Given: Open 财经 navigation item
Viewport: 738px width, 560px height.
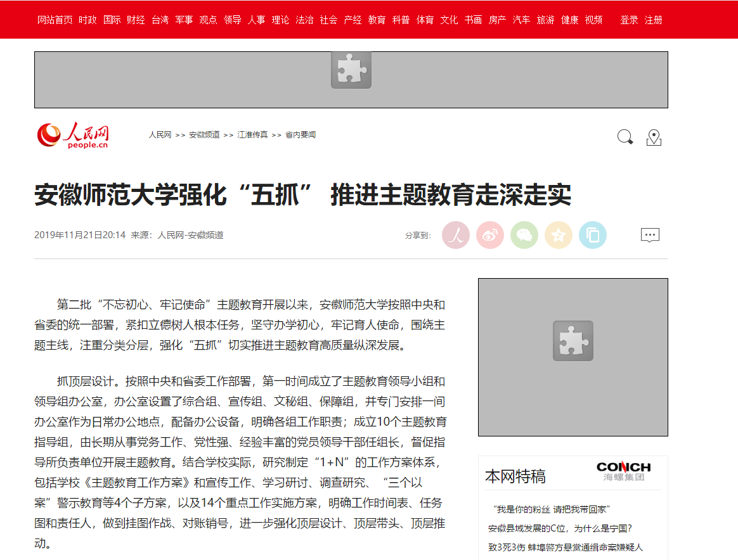Looking at the screenshot, I should tap(136, 20).
